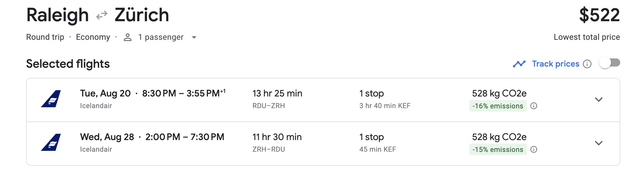Enable the Track prices toggle
644x179 pixels.
(x=611, y=62)
